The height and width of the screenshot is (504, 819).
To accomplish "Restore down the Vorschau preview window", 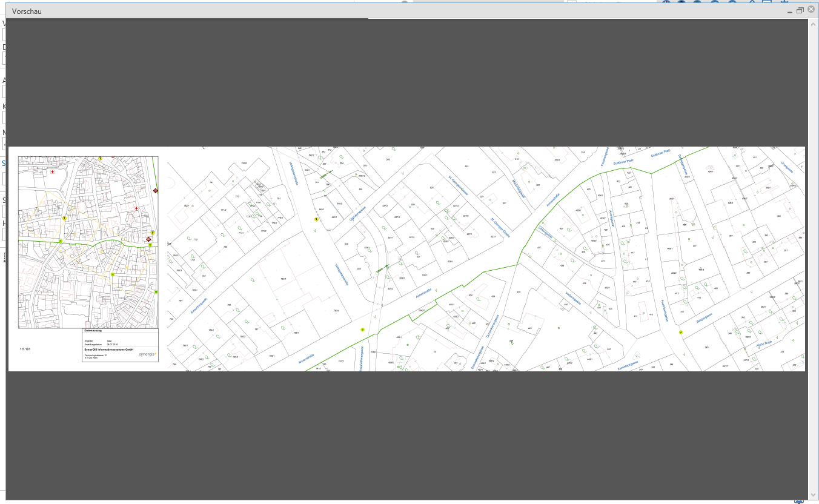I will click(x=800, y=10).
